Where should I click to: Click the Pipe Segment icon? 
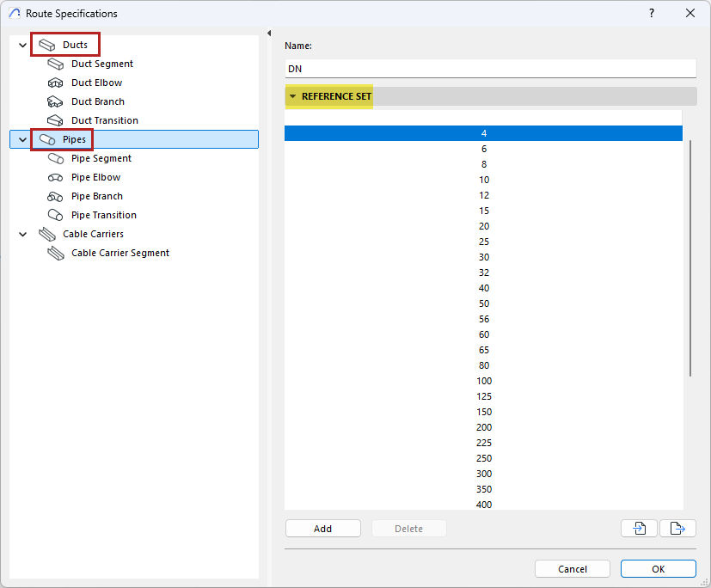[55, 159]
